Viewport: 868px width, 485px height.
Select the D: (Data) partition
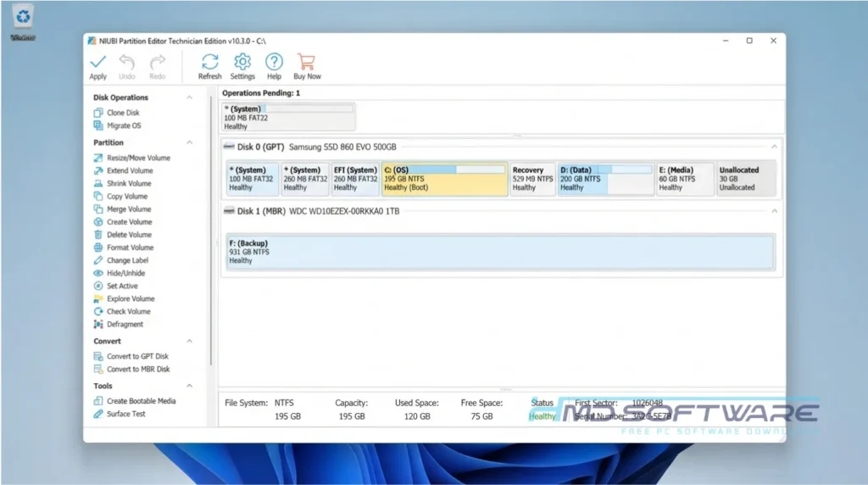(605, 179)
